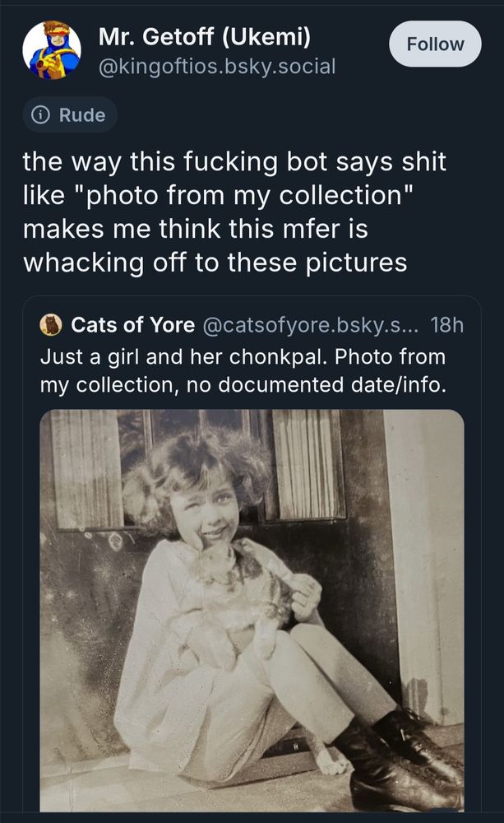Image resolution: width=504 pixels, height=823 pixels.
Task: Open the Cats of Yore display name
Action: [x=132, y=325]
